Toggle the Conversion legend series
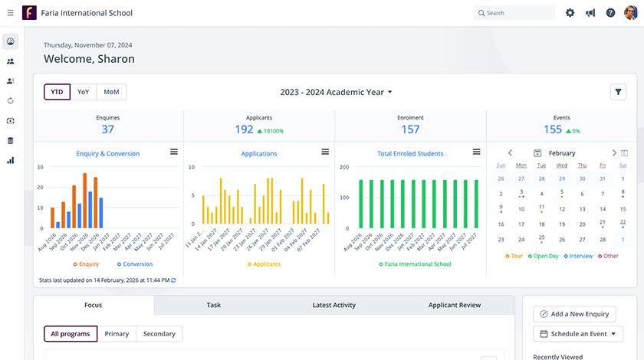This screenshot has height=360, width=644. pyautogui.click(x=135, y=264)
